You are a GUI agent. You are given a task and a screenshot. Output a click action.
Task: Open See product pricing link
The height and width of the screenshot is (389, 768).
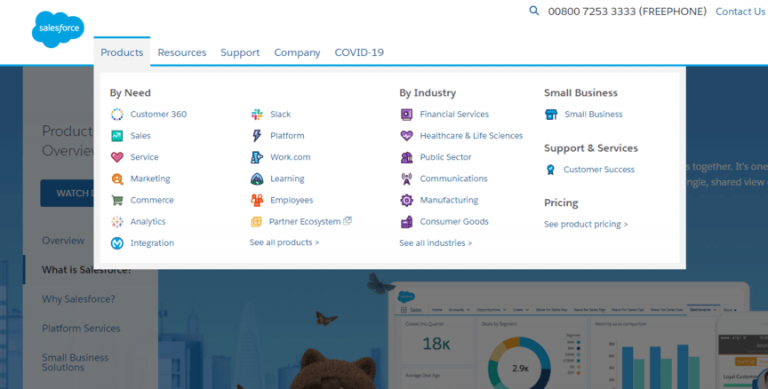point(586,224)
